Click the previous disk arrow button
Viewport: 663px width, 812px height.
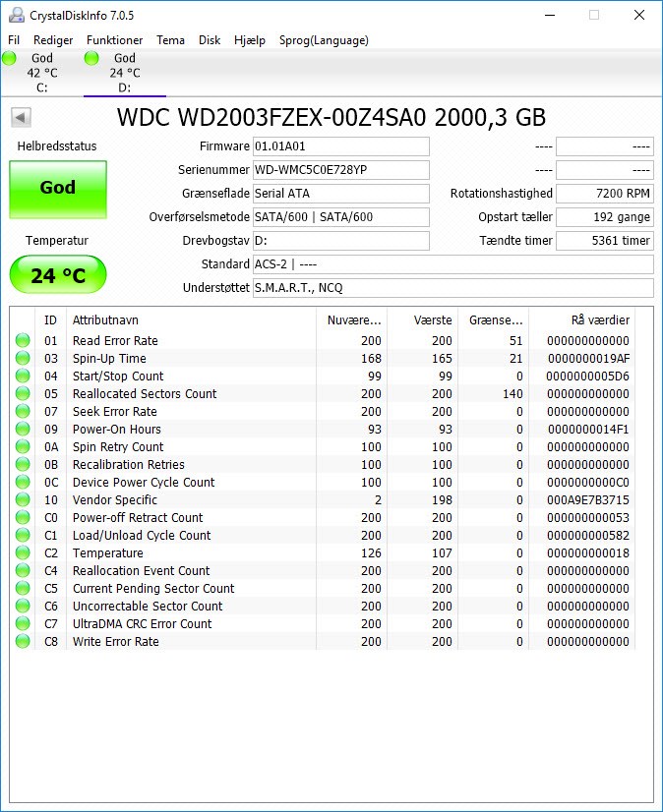click(x=22, y=118)
